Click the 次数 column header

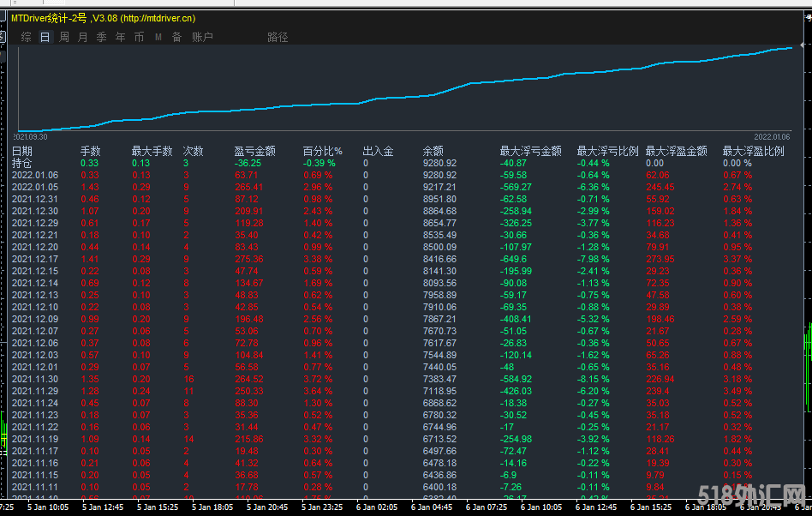click(x=193, y=151)
